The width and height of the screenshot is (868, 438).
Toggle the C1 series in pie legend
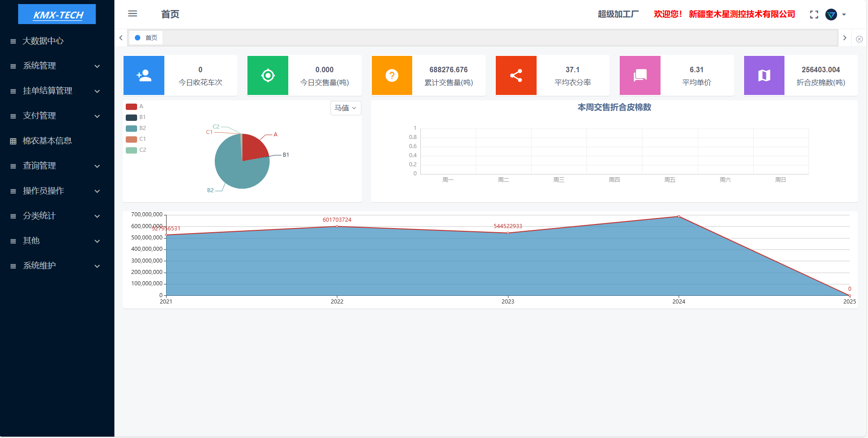coord(136,139)
